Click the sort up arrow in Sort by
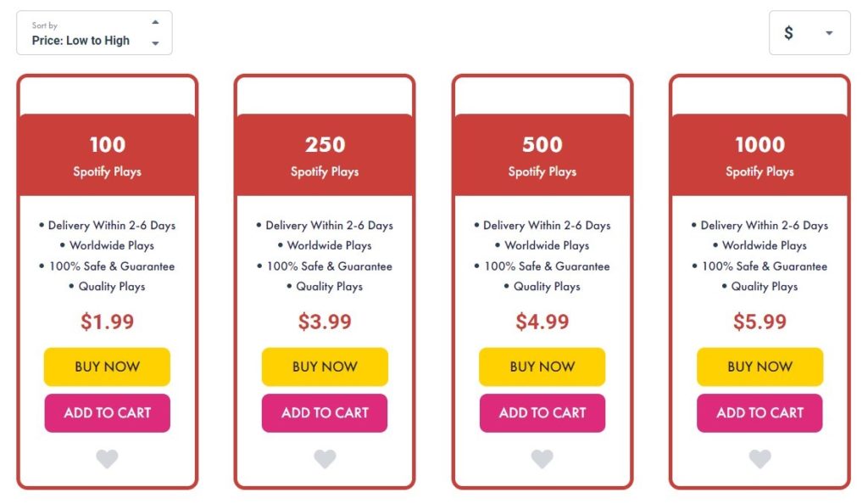The image size is (868, 504). click(x=156, y=22)
